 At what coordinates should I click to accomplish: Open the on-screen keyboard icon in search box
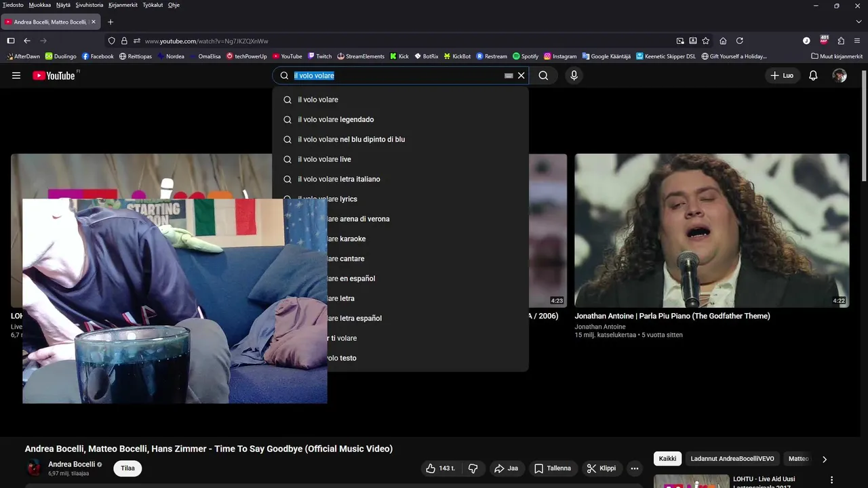[509, 76]
